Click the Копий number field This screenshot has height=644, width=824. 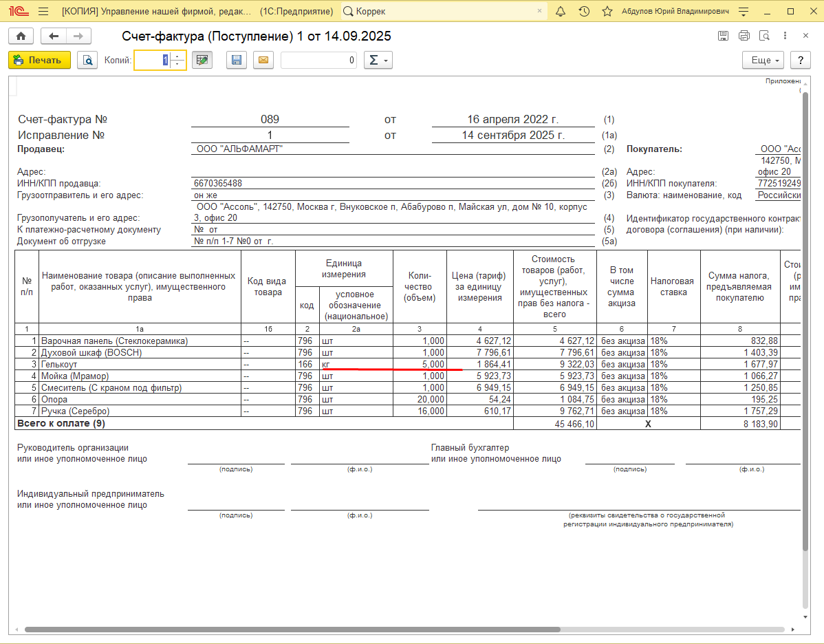153,60
